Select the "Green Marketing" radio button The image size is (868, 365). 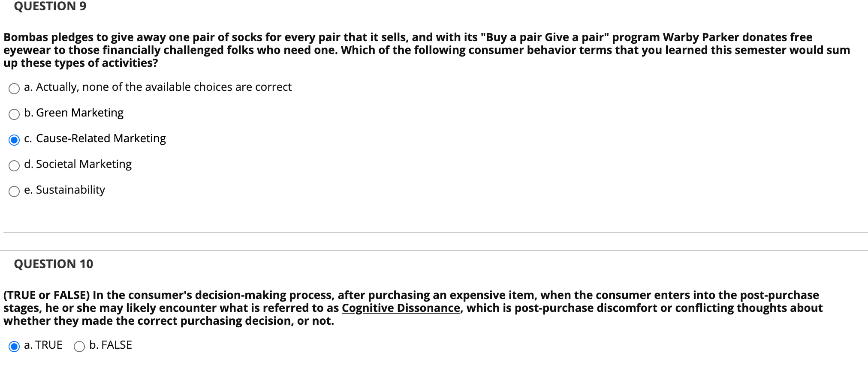(x=14, y=114)
